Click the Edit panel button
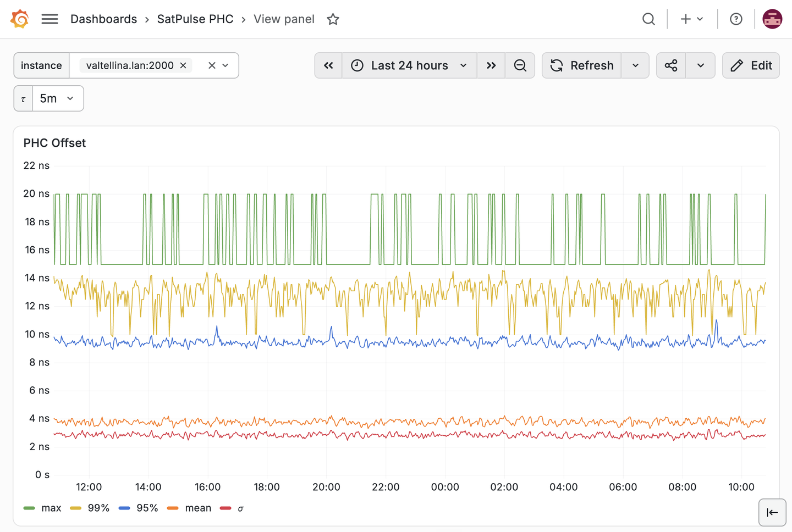 [x=751, y=65]
